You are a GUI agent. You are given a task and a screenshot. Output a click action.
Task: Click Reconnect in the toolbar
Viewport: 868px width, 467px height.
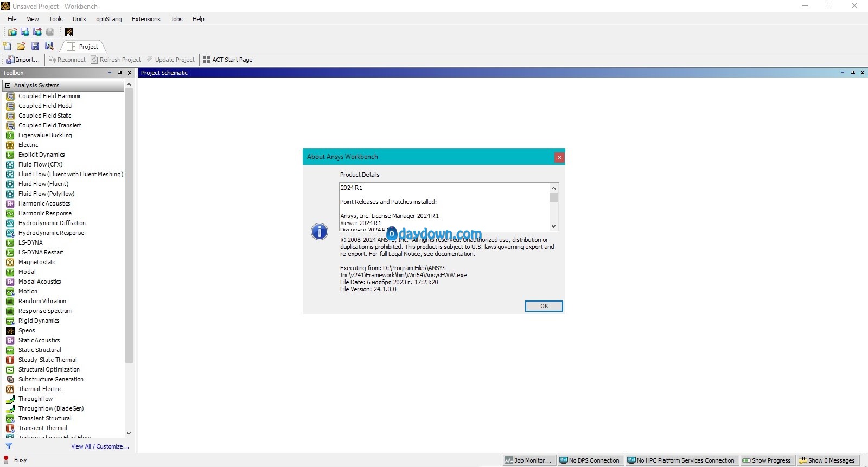tap(67, 60)
